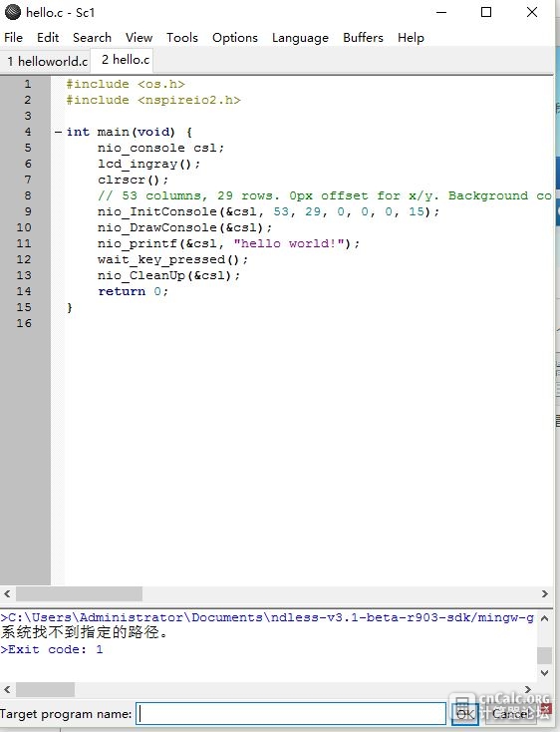Click the output pane scroll up arrow
The width and height of the screenshot is (560, 732).
coord(544,618)
